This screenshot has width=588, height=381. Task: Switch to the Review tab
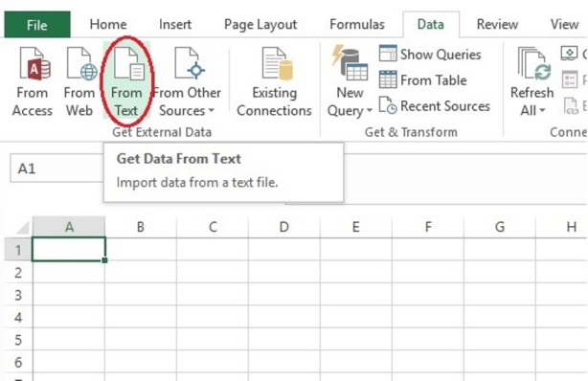coord(497,25)
